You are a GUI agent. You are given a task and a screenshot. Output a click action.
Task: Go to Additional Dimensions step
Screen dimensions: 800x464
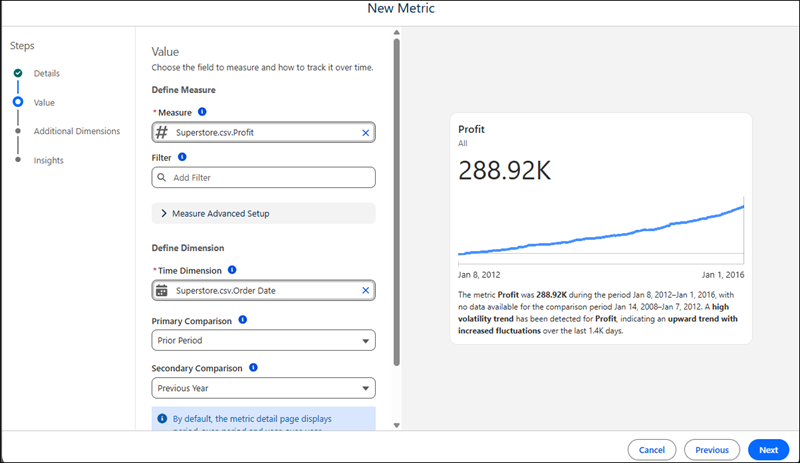pos(77,131)
